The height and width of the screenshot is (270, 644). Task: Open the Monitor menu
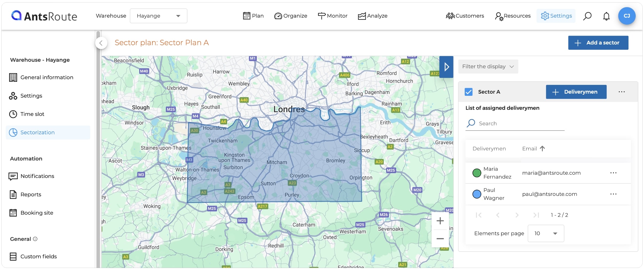[x=333, y=16]
